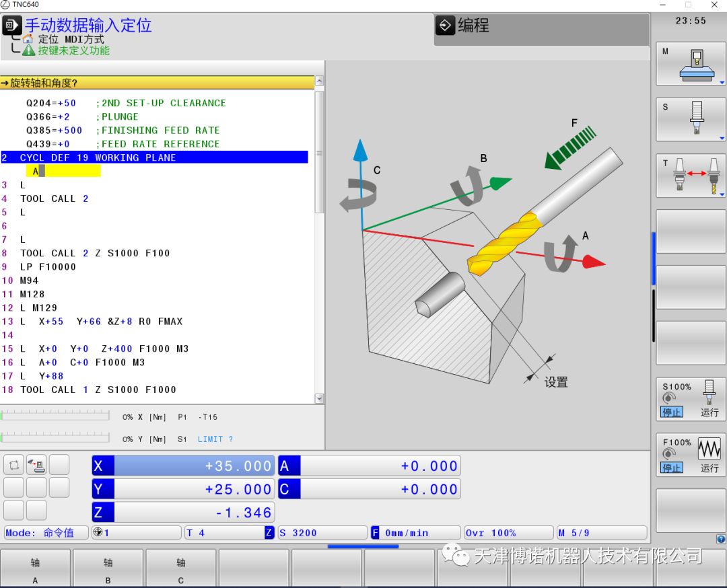Click the square frame icon beside X

tap(13, 465)
